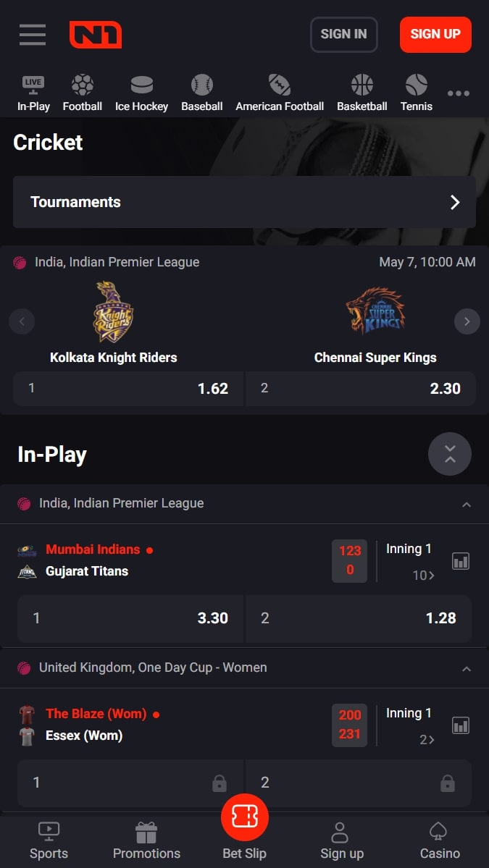The width and height of the screenshot is (489, 868).
Task: Open match statistics for Mumbai Indians game
Action: 461,560
